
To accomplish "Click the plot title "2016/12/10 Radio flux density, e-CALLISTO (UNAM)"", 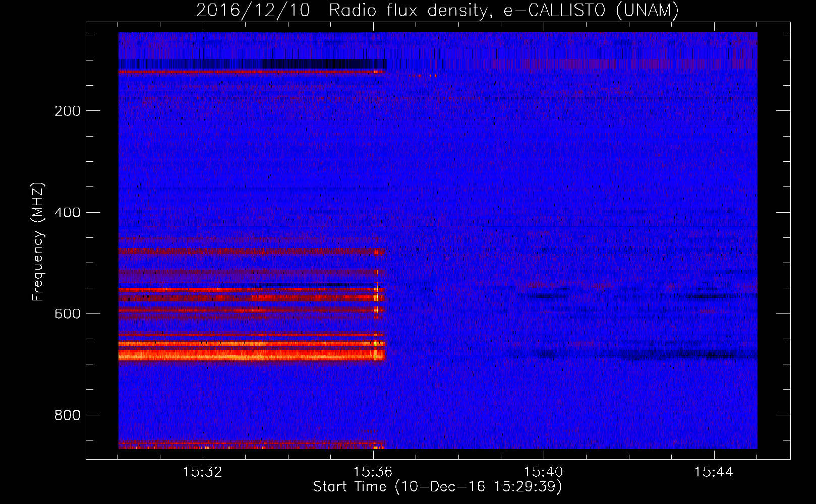I will coord(437,10).
